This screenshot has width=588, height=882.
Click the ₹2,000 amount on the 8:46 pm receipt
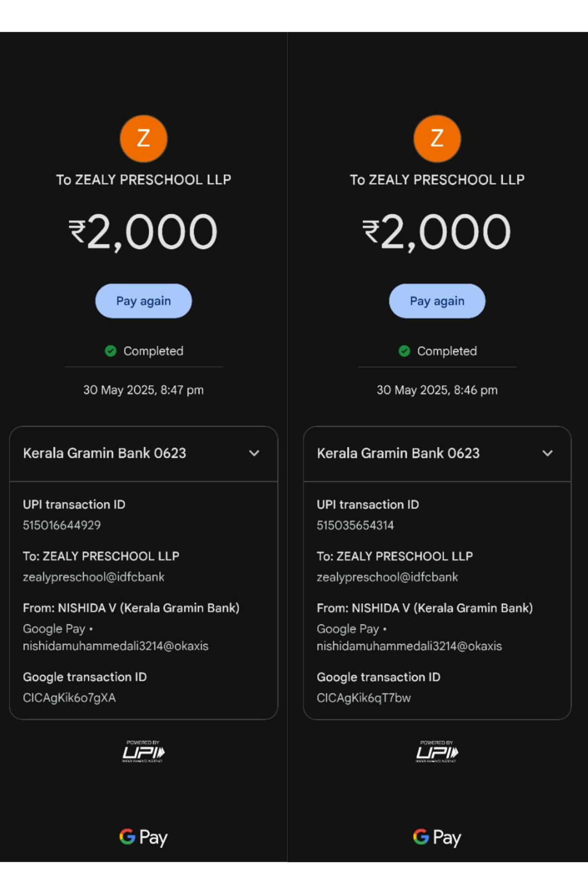click(x=437, y=232)
